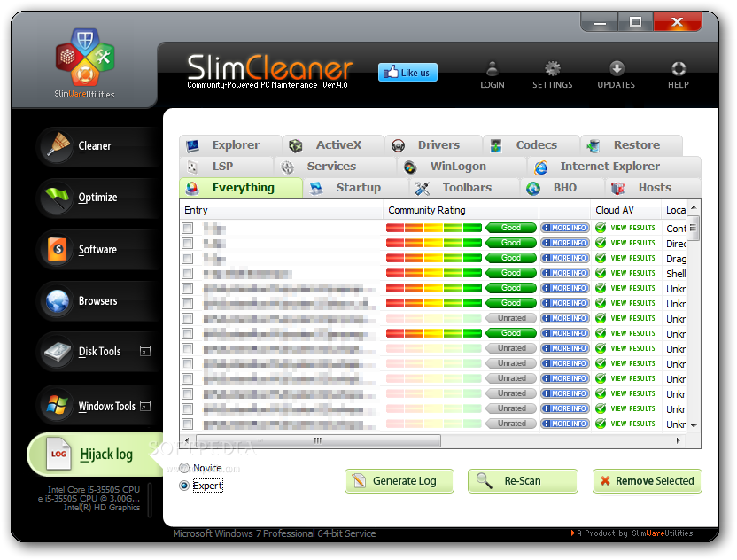The image size is (737, 560).
Task: Open the Cleaner section broom icon
Action: click(x=57, y=146)
